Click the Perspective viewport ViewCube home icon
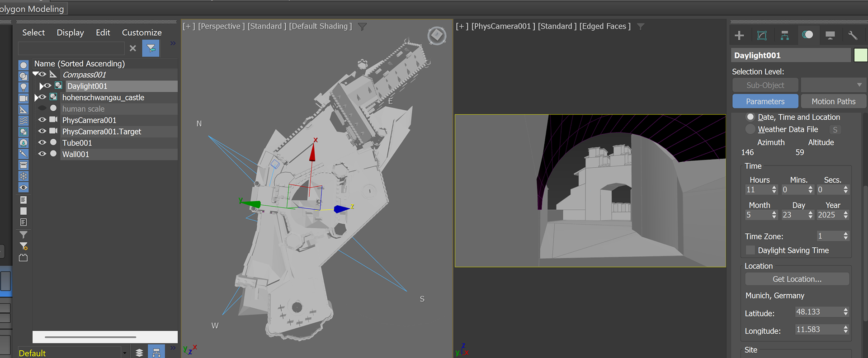Screen dimensions: 868x358 437,36
